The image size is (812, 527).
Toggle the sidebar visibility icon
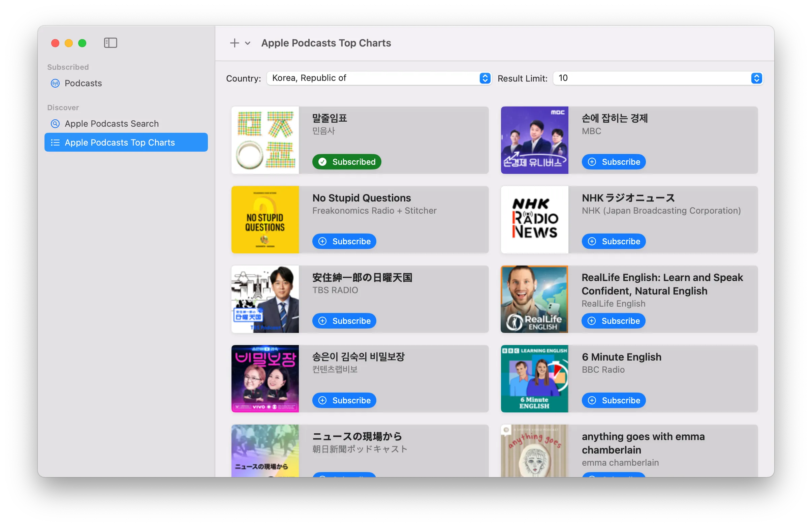(x=111, y=43)
